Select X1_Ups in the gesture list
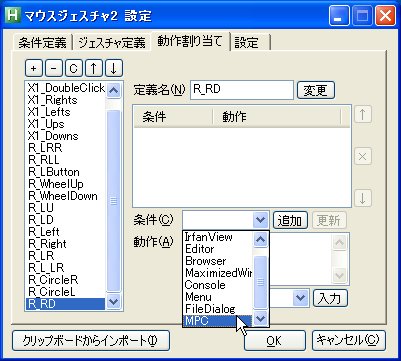401x361 pixels. click(66, 124)
